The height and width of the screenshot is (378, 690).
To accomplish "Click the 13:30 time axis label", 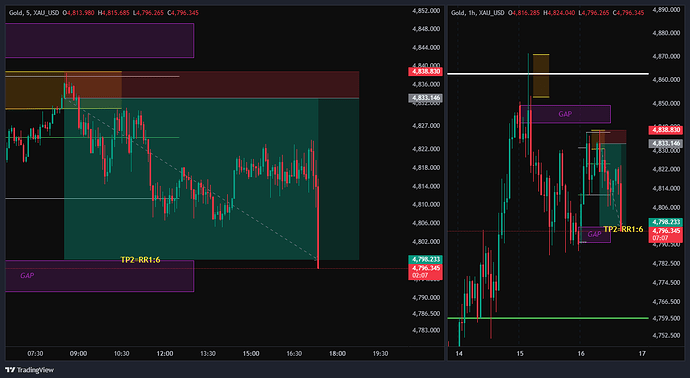I will tap(208, 353).
